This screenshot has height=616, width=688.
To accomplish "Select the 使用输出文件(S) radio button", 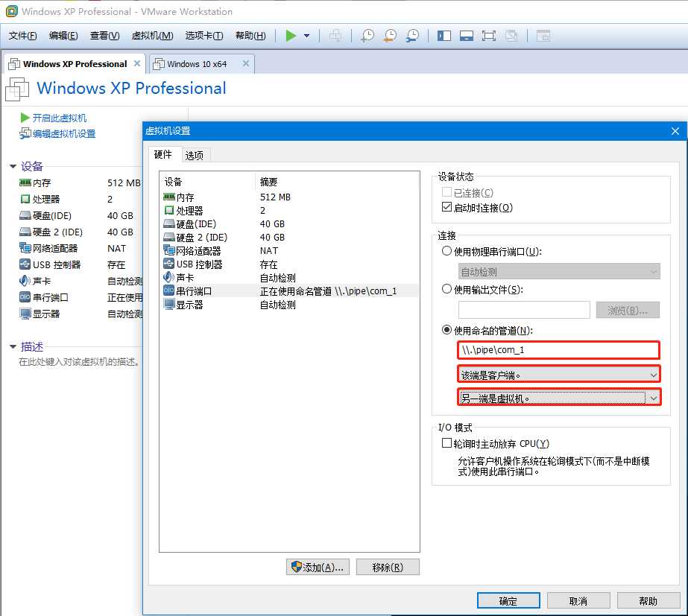I will (x=446, y=289).
